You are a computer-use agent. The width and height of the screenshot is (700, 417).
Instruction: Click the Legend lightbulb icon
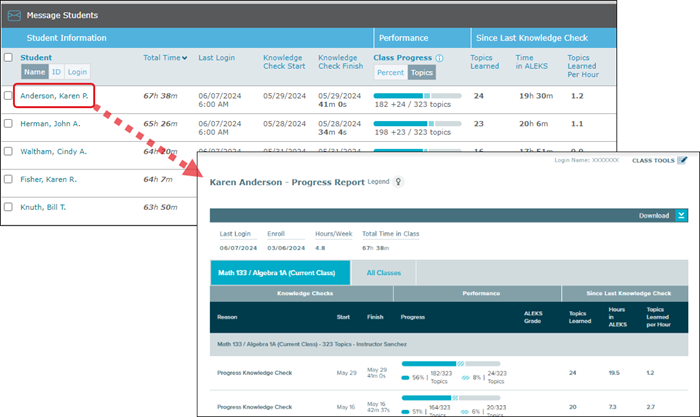tap(399, 183)
